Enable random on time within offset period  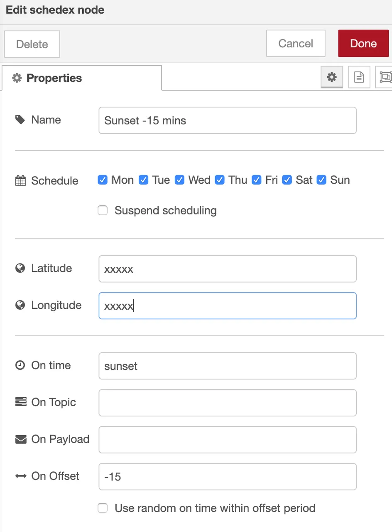(103, 508)
